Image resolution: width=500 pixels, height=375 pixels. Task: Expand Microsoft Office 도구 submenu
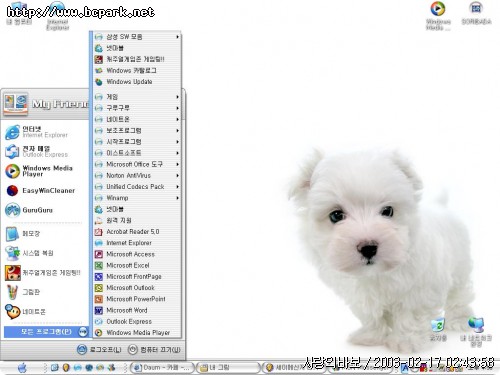tap(137, 164)
